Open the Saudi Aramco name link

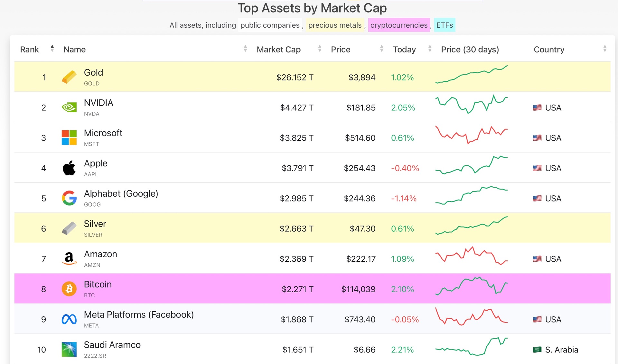coord(112,345)
